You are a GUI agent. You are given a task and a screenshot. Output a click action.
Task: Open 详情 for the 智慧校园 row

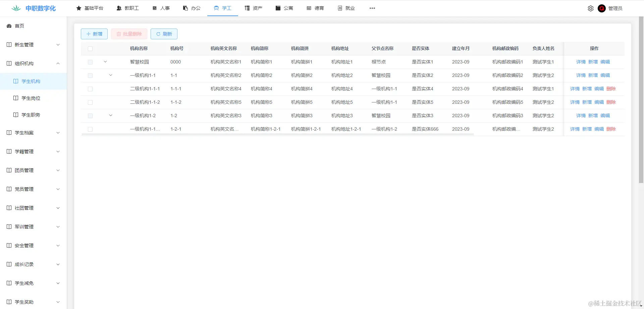[x=581, y=62]
